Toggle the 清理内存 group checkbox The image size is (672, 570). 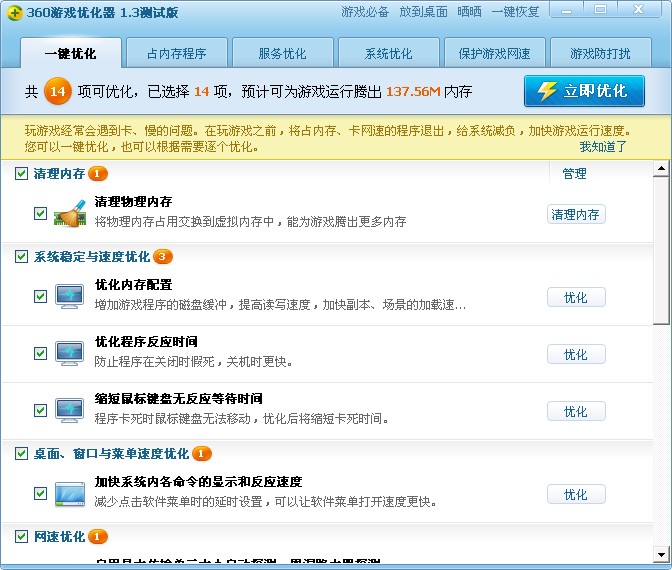click(x=21, y=174)
